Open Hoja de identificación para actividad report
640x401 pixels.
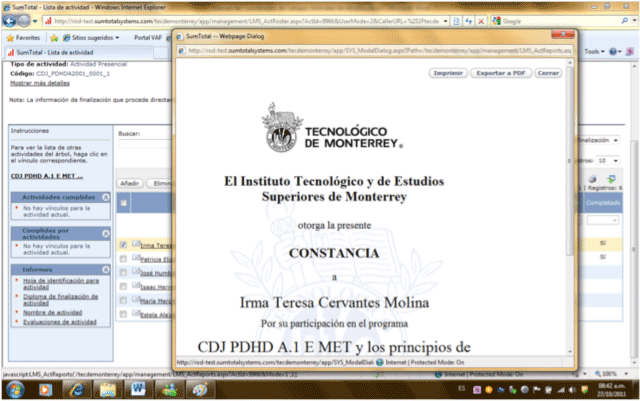[61, 284]
